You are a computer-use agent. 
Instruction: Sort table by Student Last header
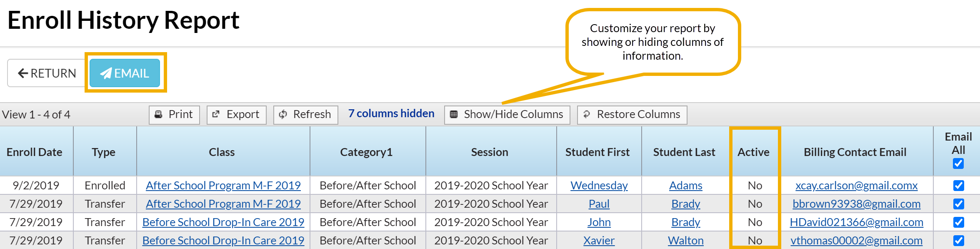pyautogui.click(x=684, y=152)
